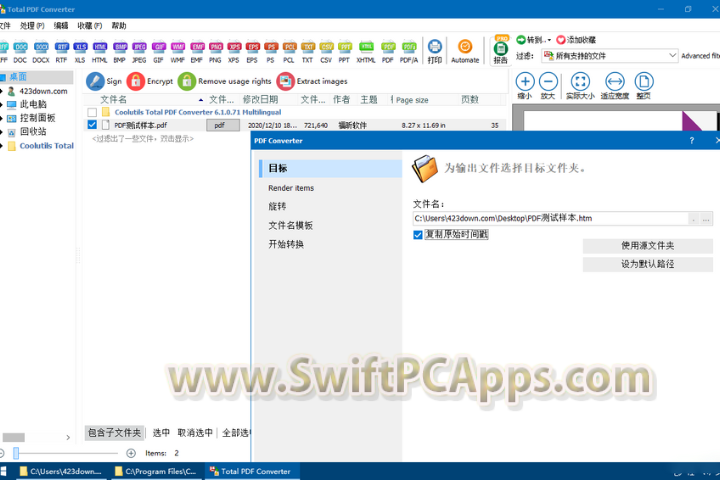The height and width of the screenshot is (480, 720).
Task: Uncheck PDF测试样本.pdf file checkbox
Action: [92, 124]
